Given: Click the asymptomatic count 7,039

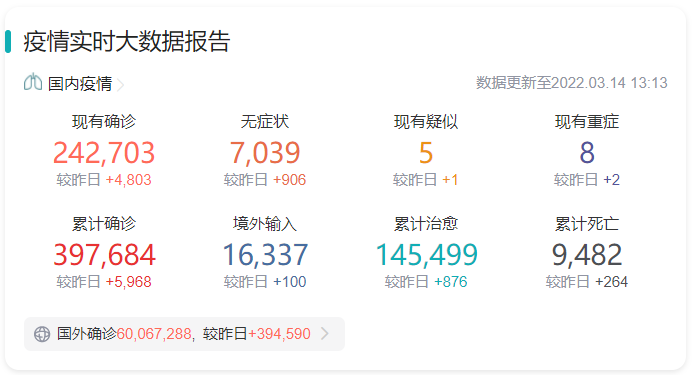Looking at the screenshot, I should pyautogui.click(x=265, y=153).
